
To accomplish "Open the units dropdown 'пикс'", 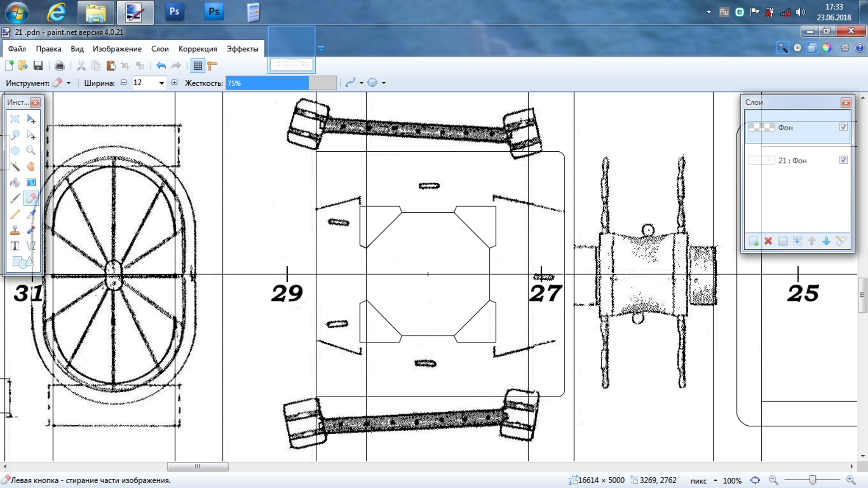I will point(703,480).
